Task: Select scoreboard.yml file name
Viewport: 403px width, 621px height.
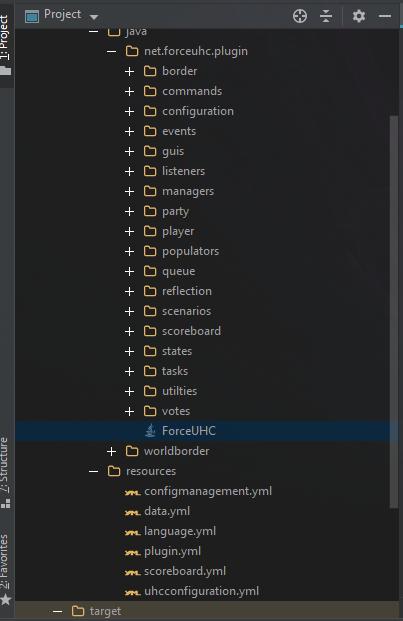Action: coord(185,571)
